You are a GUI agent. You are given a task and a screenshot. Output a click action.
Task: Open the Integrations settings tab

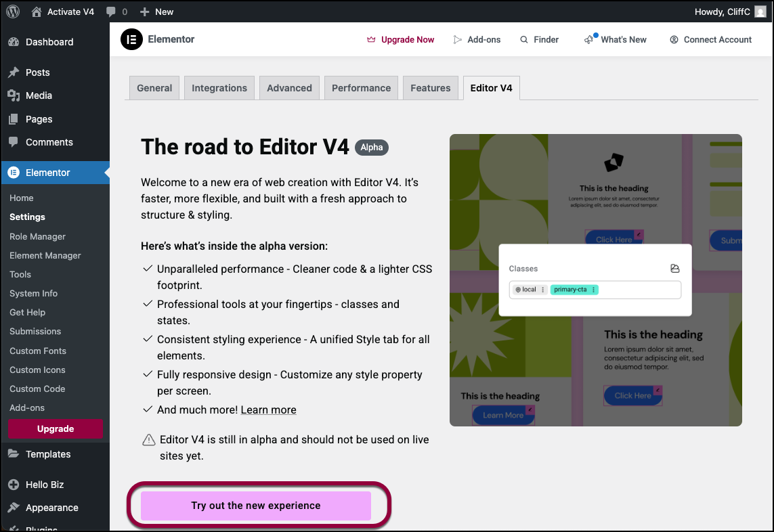click(219, 87)
